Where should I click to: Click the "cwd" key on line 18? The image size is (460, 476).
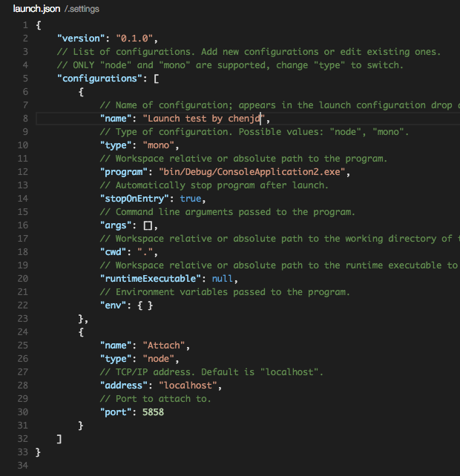pyautogui.click(x=113, y=252)
